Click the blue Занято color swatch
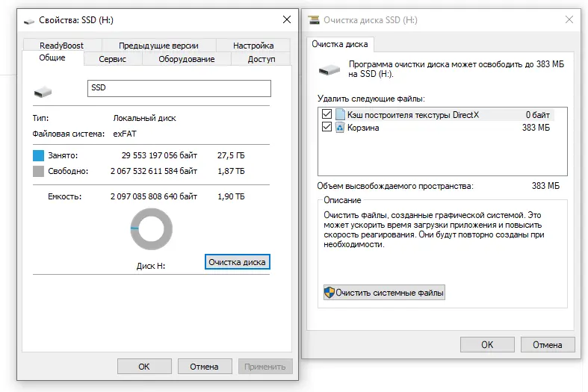588x392 pixels. click(x=39, y=156)
